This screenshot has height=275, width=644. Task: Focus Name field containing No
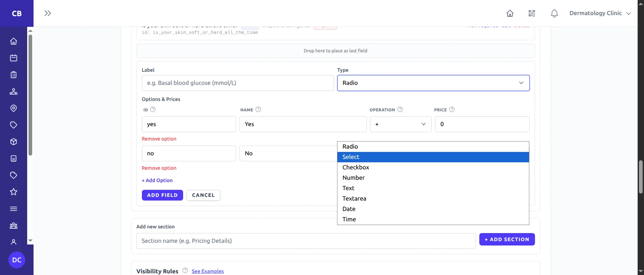(288, 153)
